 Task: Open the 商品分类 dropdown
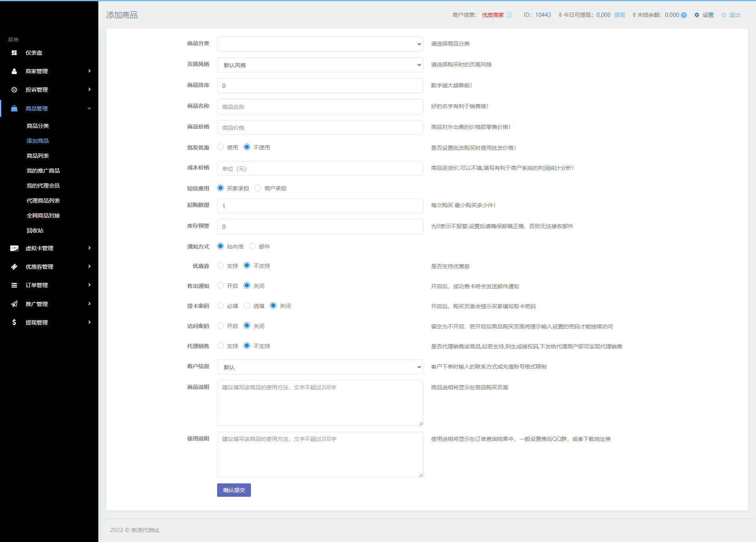click(320, 44)
